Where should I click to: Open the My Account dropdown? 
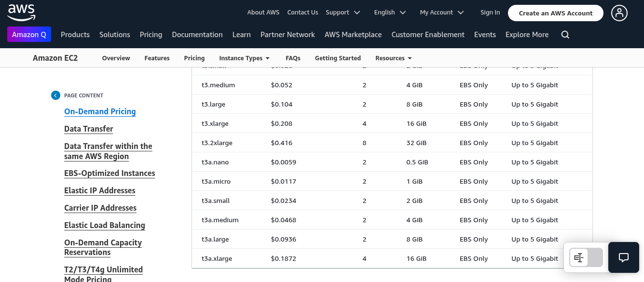tap(441, 13)
